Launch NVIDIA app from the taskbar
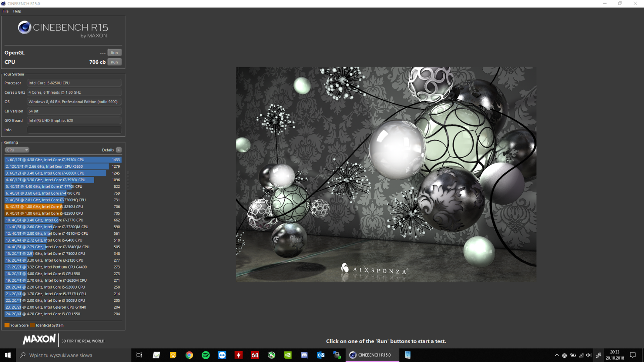The height and width of the screenshot is (362, 644). pos(288,355)
